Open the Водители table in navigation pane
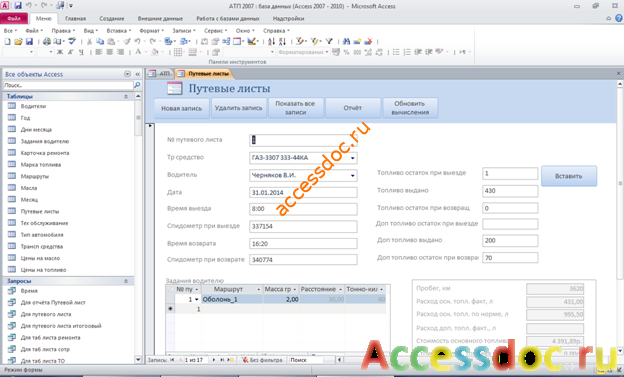 click(33, 106)
